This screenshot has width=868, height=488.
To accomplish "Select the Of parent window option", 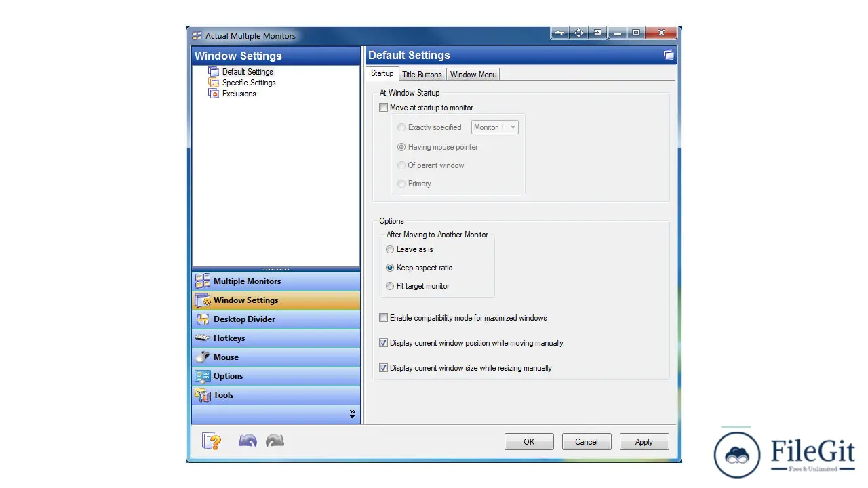I will point(402,165).
